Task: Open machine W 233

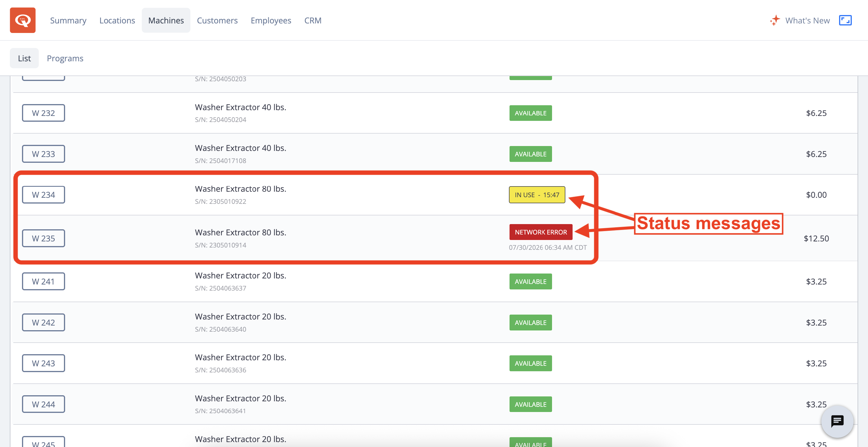Action: coord(43,154)
